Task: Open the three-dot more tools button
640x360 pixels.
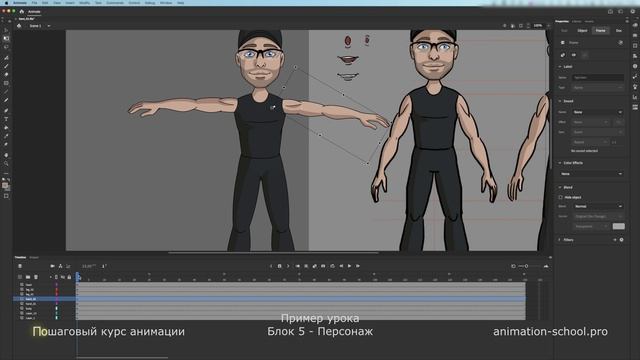Action: click(x=6, y=173)
